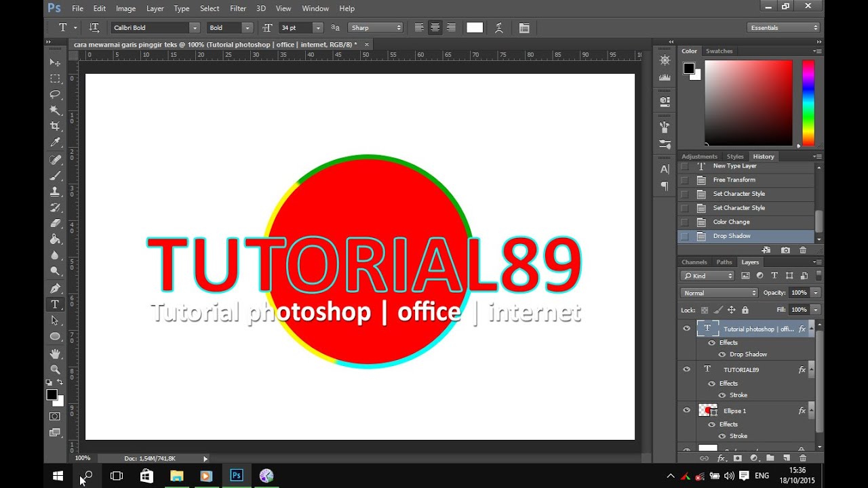
Task: Select the Eraser tool
Action: point(55,223)
